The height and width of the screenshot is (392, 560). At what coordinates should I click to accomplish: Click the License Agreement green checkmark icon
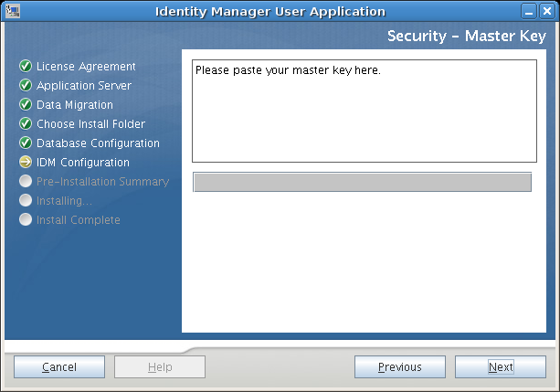tap(26, 67)
